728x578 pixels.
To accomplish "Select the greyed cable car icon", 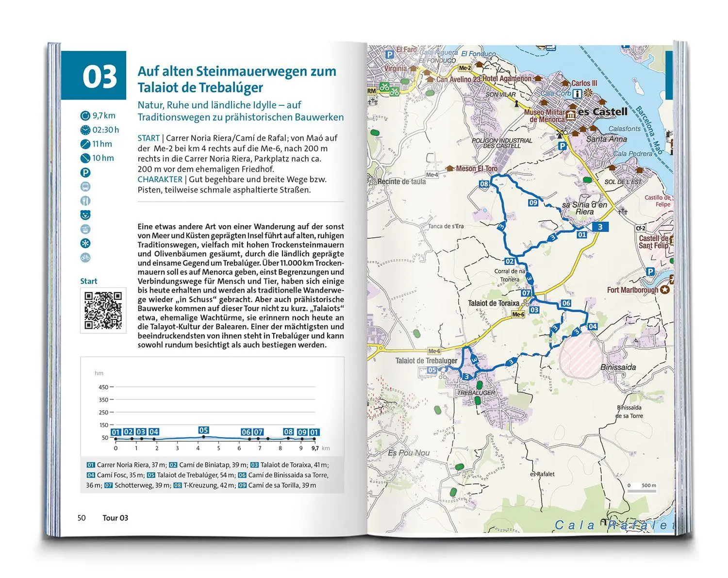I will tap(85, 229).
